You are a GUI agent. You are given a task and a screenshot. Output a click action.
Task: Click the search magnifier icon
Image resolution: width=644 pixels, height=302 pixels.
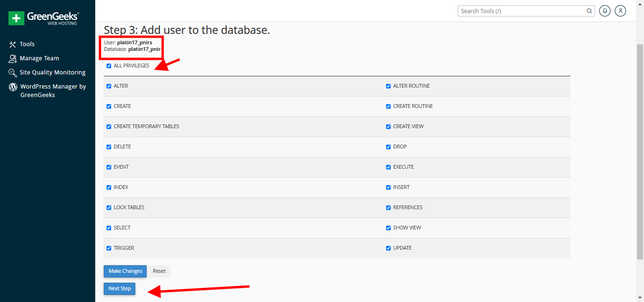click(x=589, y=11)
